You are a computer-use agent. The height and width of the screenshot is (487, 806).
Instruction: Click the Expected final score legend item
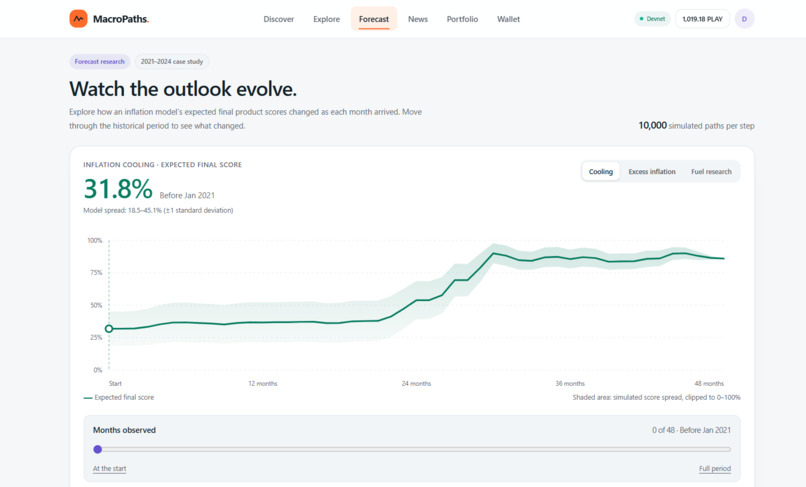(119, 398)
